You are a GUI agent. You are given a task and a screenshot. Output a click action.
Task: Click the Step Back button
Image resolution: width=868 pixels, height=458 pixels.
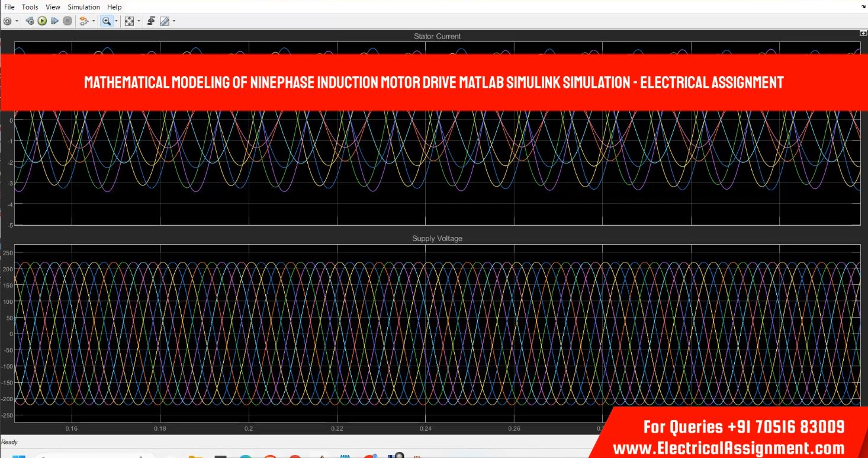point(30,21)
